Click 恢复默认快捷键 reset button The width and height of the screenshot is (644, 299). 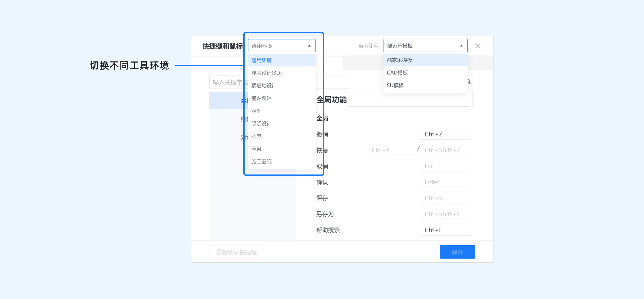click(236, 252)
